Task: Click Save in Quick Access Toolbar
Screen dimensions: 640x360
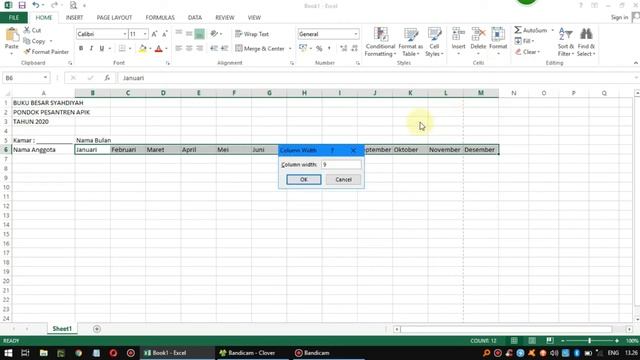Action: (x=22, y=5)
